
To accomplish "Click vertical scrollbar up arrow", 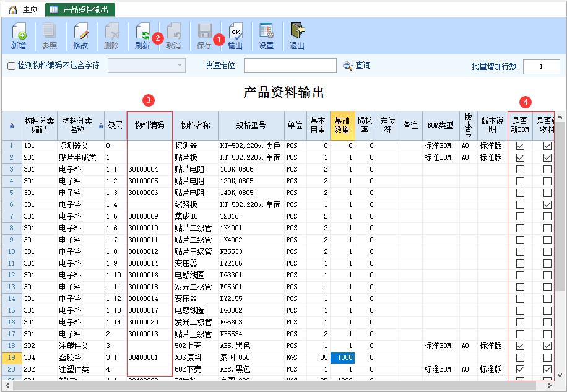I will point(560,117).
